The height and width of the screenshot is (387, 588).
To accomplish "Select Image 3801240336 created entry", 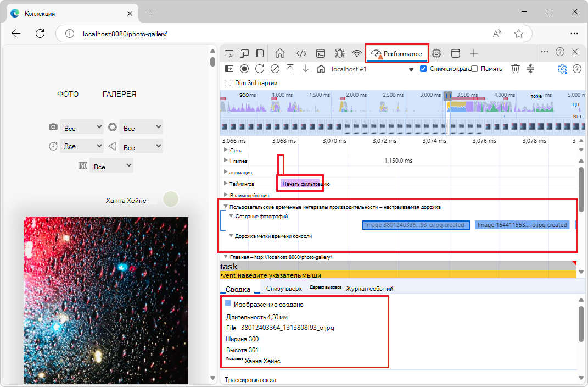I will click(x=416, y=225).
